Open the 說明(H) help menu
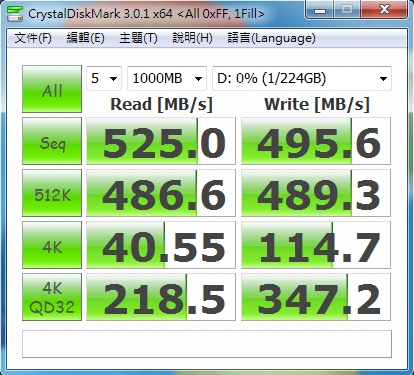This screenshot has width=414, height=375. 192,38
